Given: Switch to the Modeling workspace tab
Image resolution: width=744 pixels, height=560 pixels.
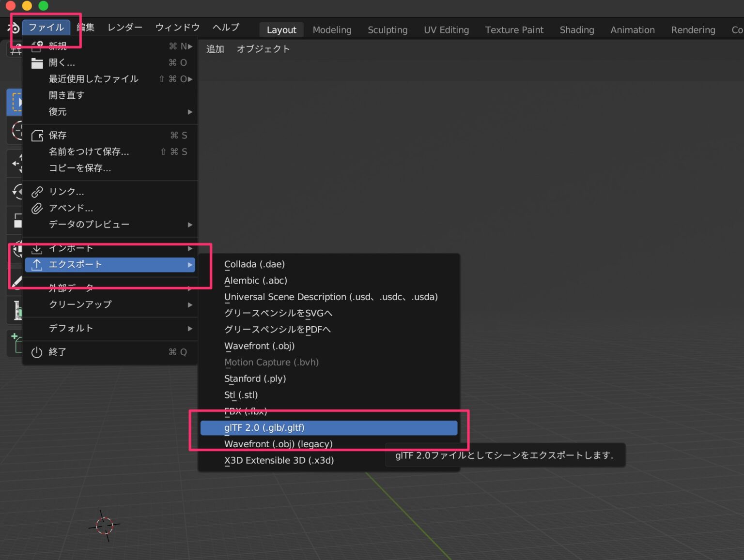Looking at the screenshot, I should 332,30.
